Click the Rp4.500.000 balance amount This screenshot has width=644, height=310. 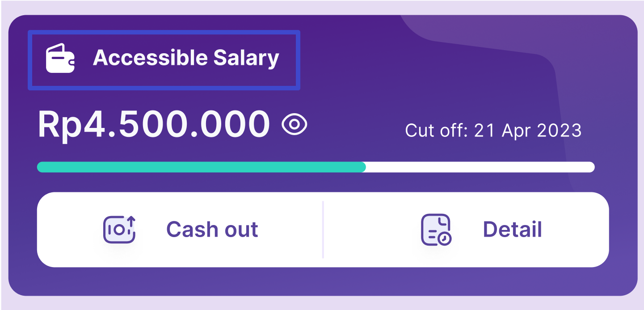154,125
